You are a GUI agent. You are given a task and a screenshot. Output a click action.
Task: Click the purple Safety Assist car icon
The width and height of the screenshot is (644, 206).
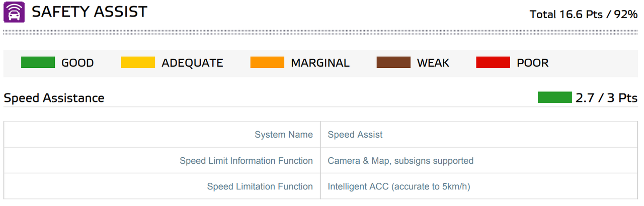click(14, 12)
